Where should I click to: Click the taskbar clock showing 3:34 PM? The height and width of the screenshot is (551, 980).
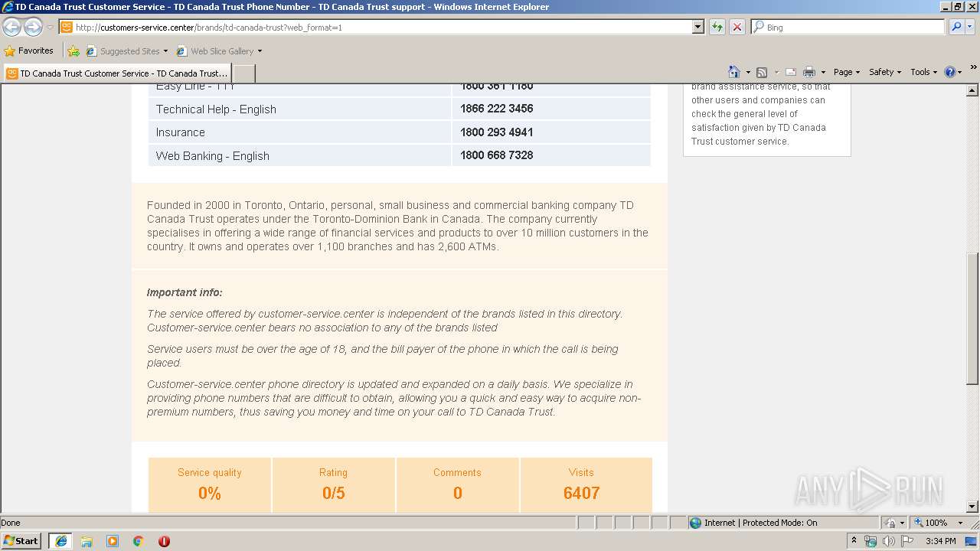pos(940,541)
